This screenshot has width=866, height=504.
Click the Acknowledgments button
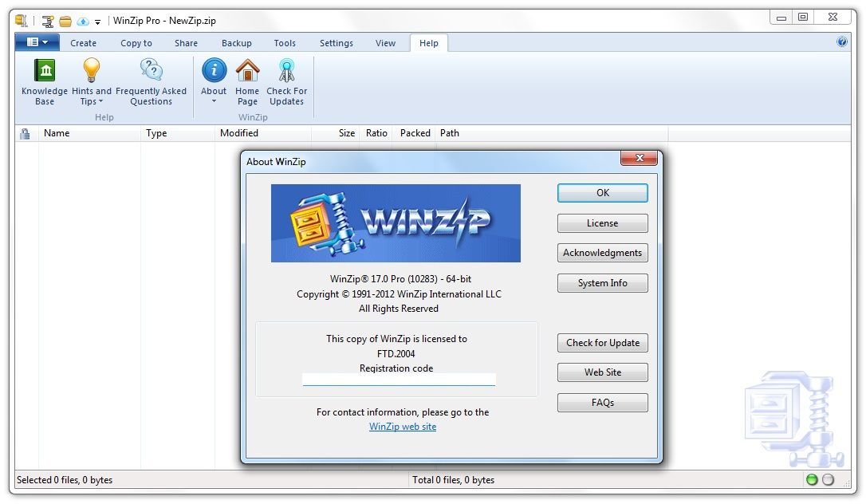(x=603, y=253)
